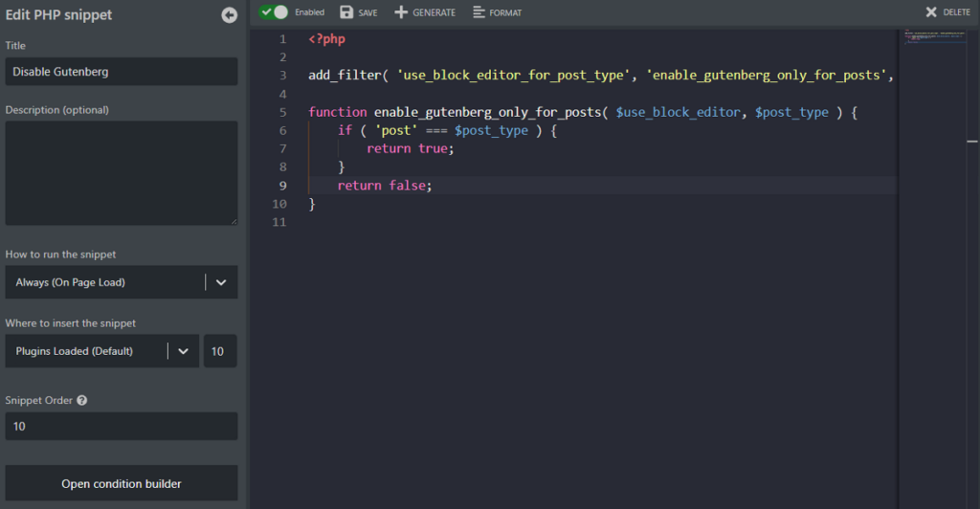Screen dimensions: 980x509
Task: Choose the GENERATE toolbar label
Action: pyautogui.click(x=434, y=12)
